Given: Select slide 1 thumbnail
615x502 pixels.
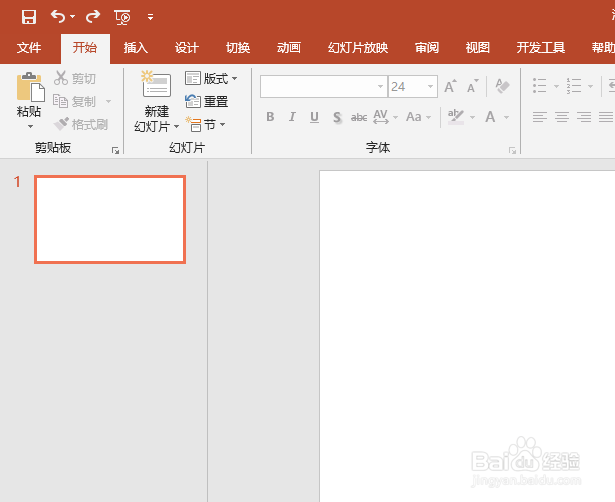Looking at the screenshot, I should pos(110,219).
